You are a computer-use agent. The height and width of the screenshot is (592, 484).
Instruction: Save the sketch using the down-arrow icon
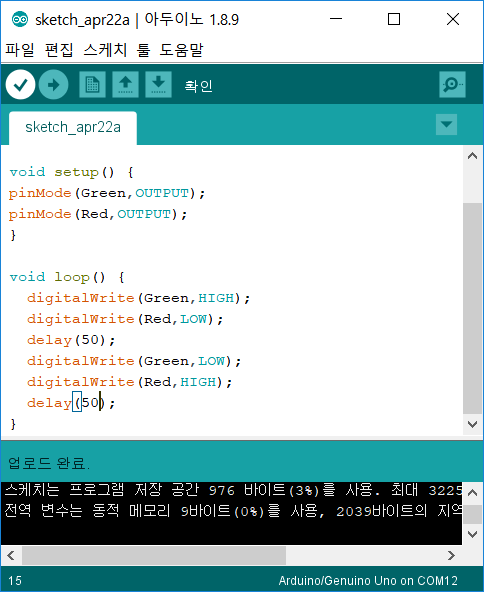(x=159, y=85)
